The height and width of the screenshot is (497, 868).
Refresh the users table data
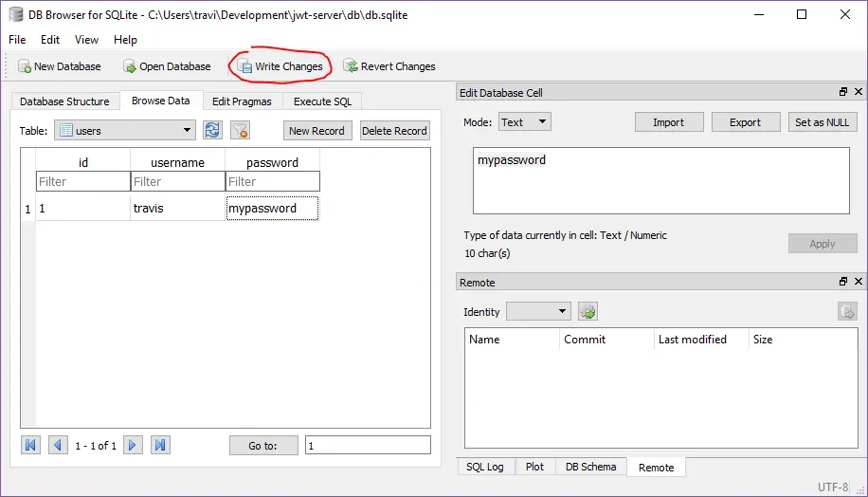213,131
